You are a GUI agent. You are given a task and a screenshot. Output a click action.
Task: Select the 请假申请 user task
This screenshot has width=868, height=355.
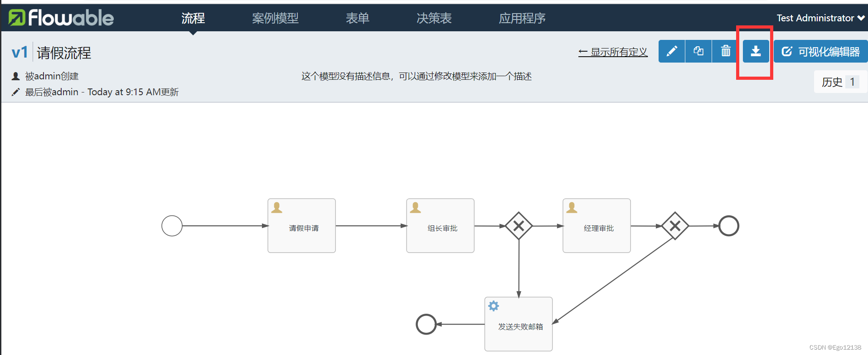click(302, 225)
